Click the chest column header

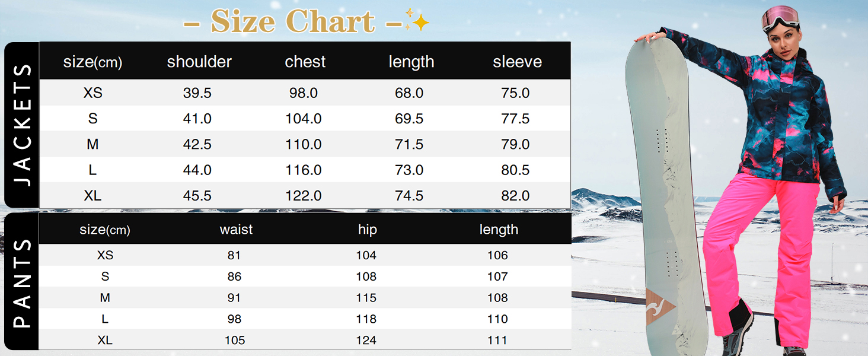click(x=305, y=62)
